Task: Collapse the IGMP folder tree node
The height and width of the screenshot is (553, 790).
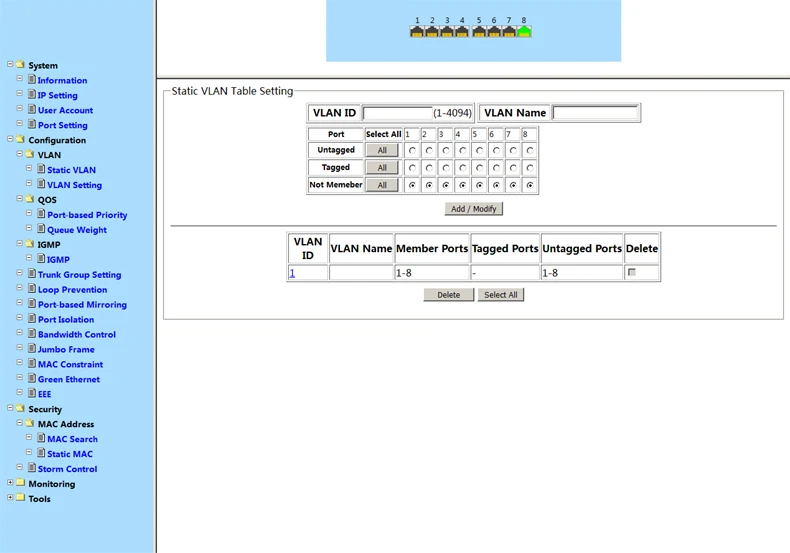Action: pyautogui.click(x=20, y=243)
